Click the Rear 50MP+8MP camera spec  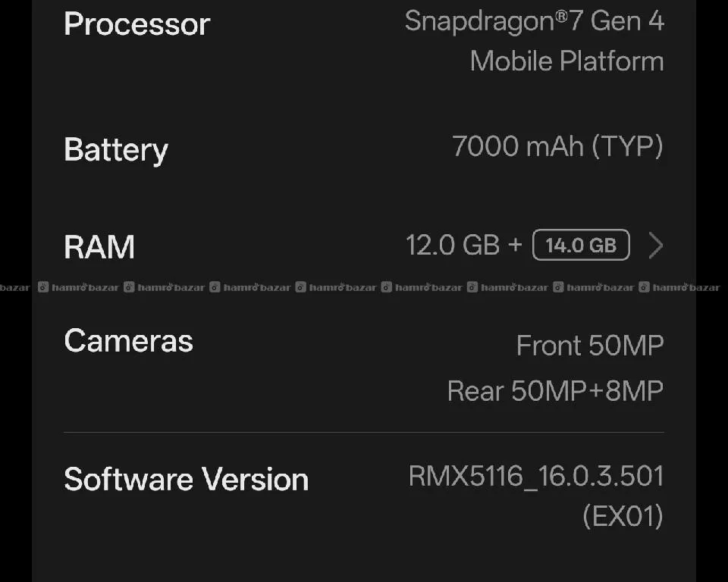pyautogui.click(x=555, y=391)
